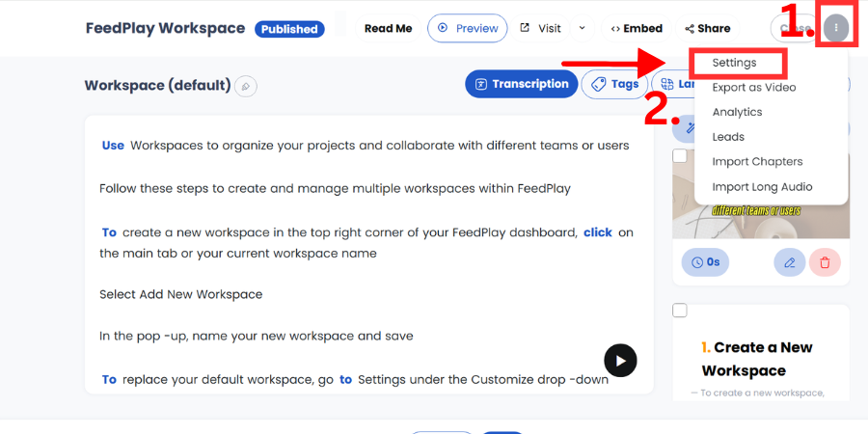Open the three-dot more options menu
868x434 pixels.
[836, 28]
